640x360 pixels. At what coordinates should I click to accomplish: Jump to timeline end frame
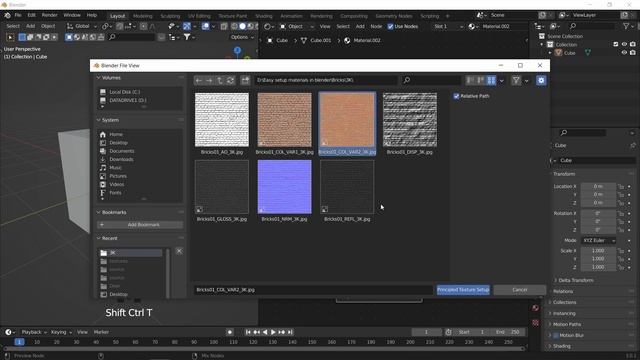tap(290, 332)
